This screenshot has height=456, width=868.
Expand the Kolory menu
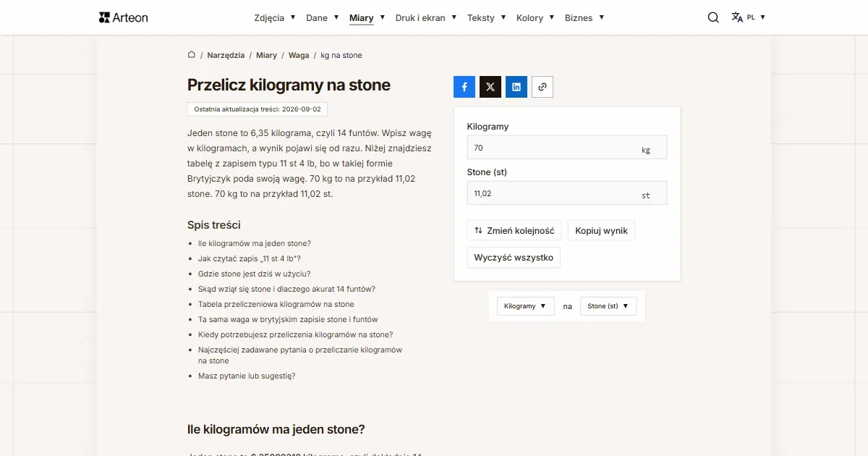536,18
